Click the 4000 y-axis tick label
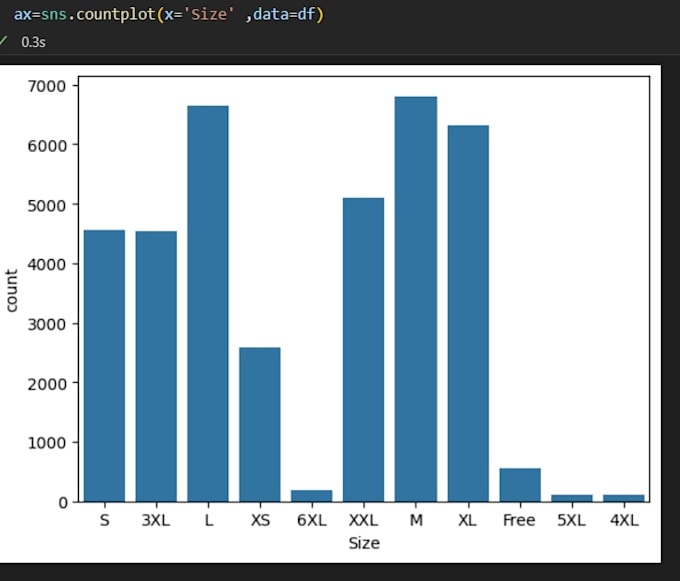The image size is (680, 581). tap(47, 264)
